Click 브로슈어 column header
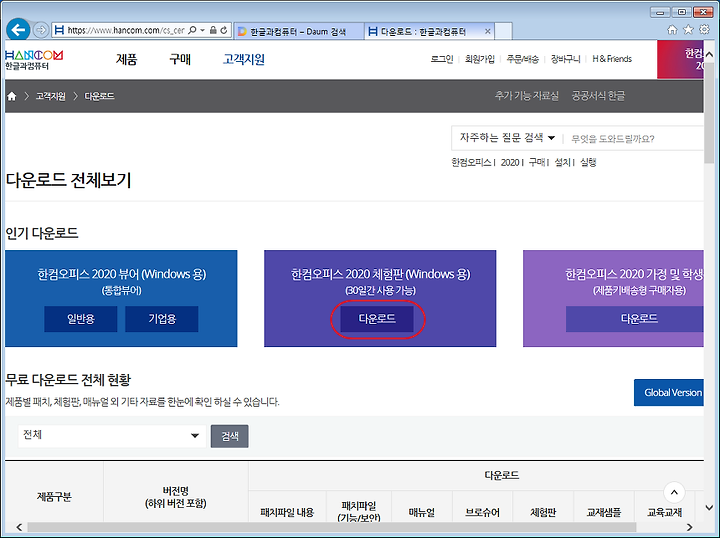The image size is (720, 538). coord(482,512)
